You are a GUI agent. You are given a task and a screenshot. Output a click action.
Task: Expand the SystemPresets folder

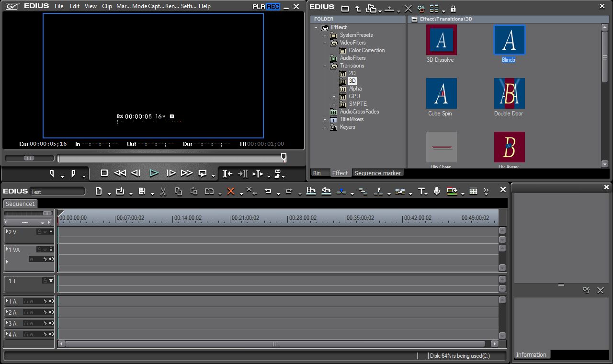tap(325, 35)
